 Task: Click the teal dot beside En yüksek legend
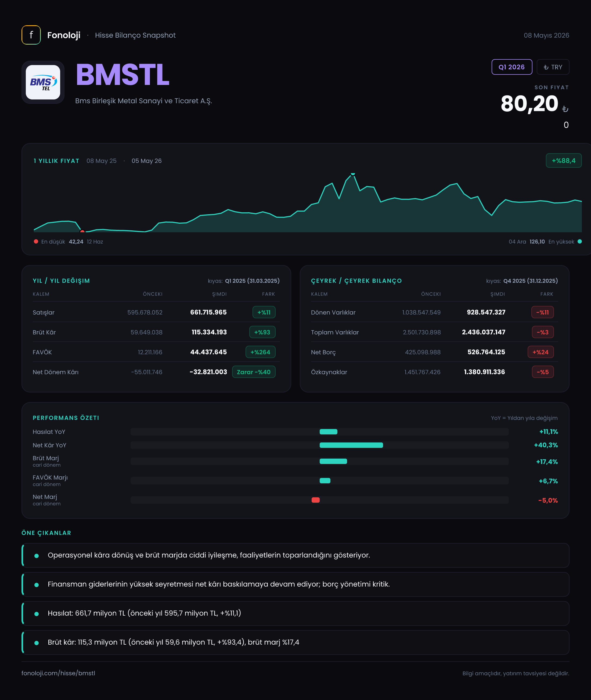tap(580, 241)
